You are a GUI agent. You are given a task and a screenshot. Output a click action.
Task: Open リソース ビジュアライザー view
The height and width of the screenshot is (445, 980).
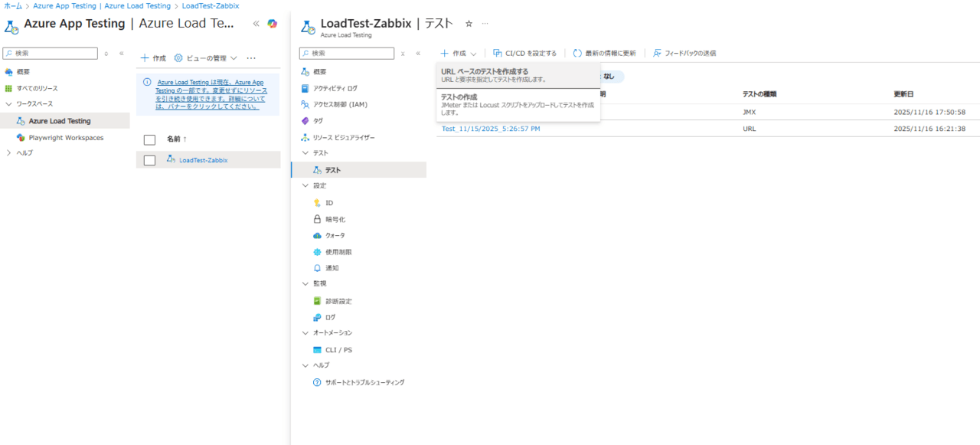pyautogui.click(x=343, y=137)
